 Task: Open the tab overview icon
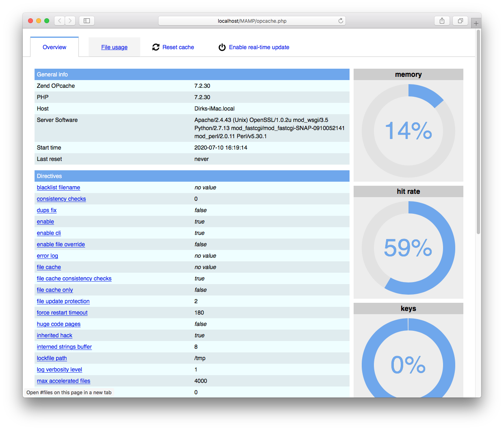[x=460, y=21]
